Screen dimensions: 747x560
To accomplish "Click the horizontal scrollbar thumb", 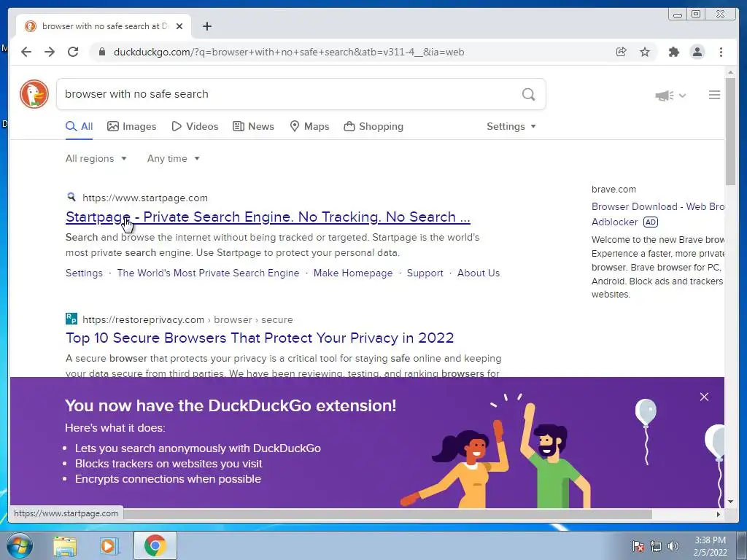I will [x=388, y=514].
